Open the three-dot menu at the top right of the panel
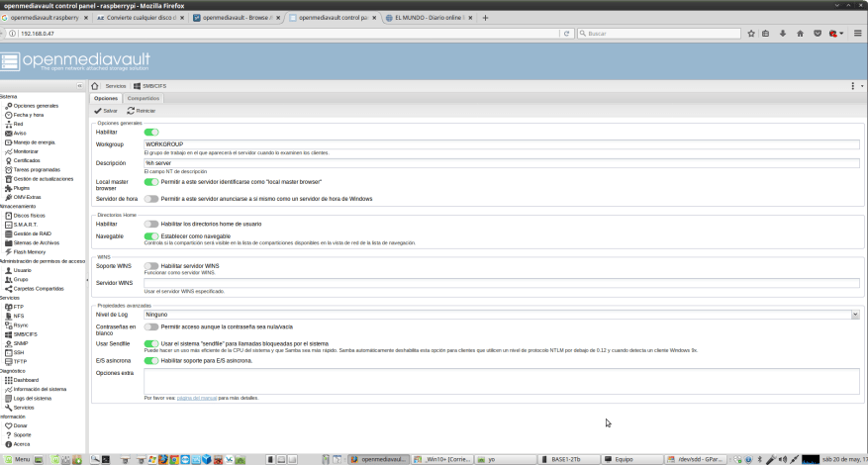This screenshot has width=868, height=465. (853, 86)
